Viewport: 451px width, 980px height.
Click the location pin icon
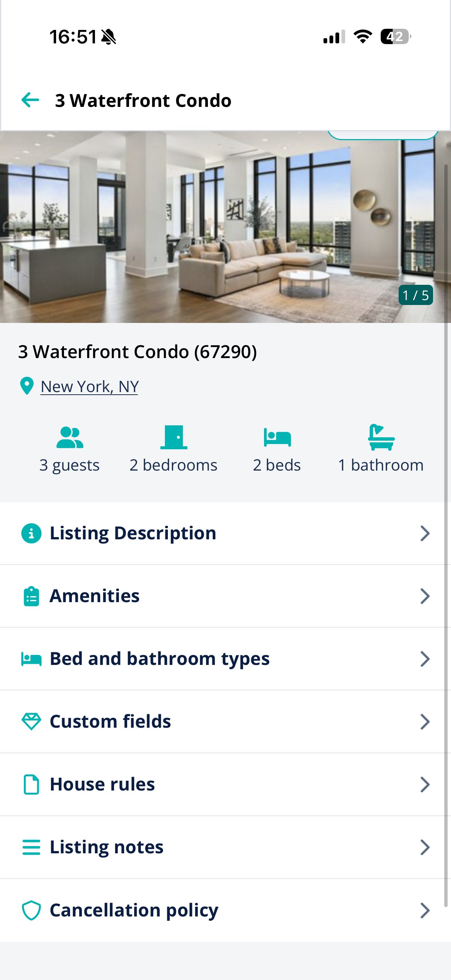tap(27, 386)
